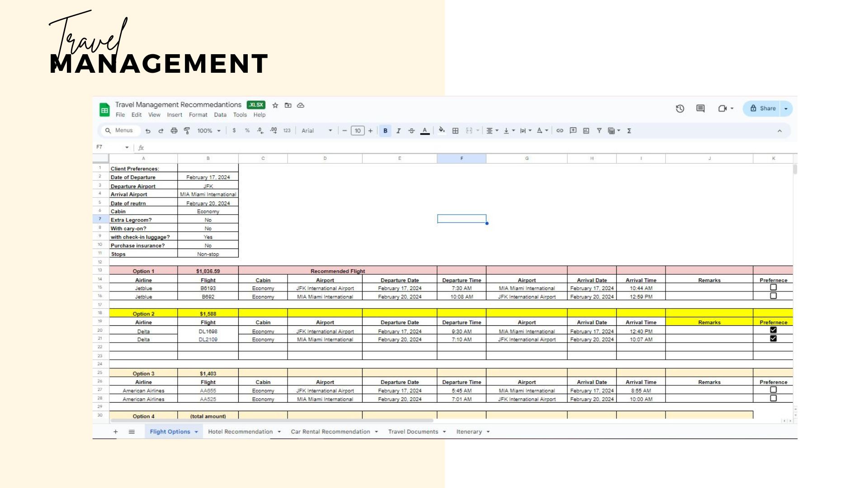
Task: Check Jetblue B6193 preference checkbox
Action: click(773, 287)
